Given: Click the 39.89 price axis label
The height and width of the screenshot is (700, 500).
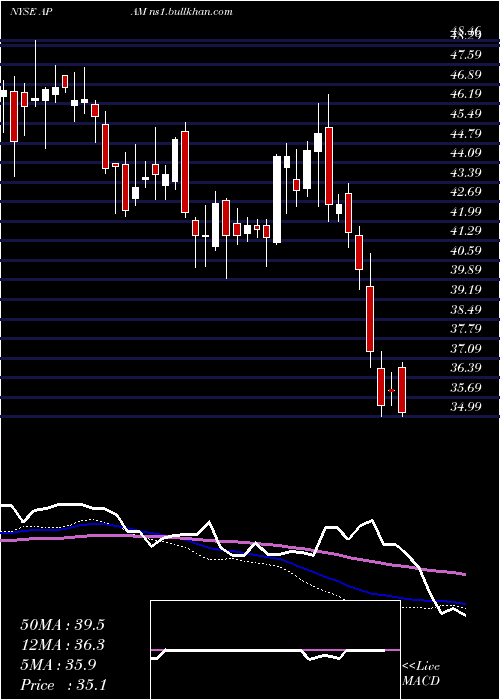Looking at the screenshot, I should click(x=466, y=270).
